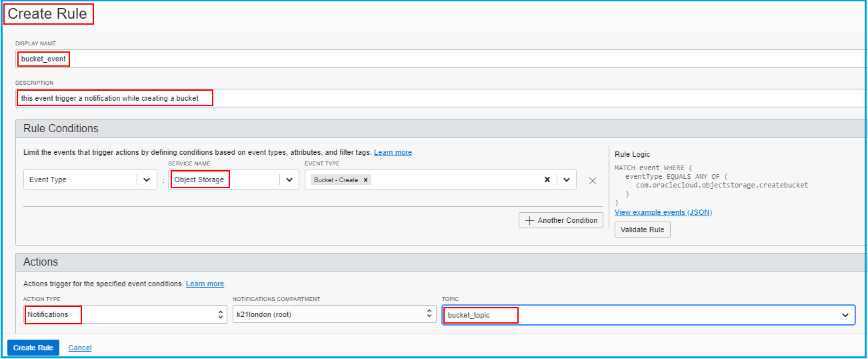Open the condition type dropdown showing Event Type
868x359 pixels.
tap(146, 179)
